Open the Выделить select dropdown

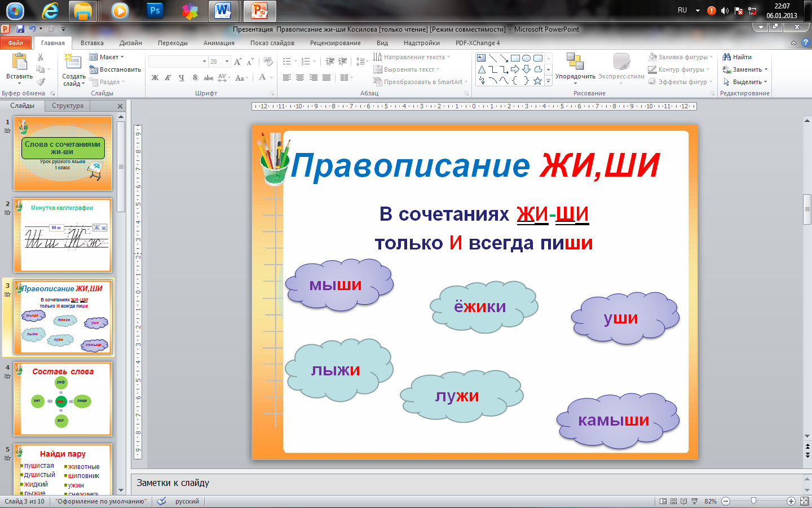click(x=745, y=82)
